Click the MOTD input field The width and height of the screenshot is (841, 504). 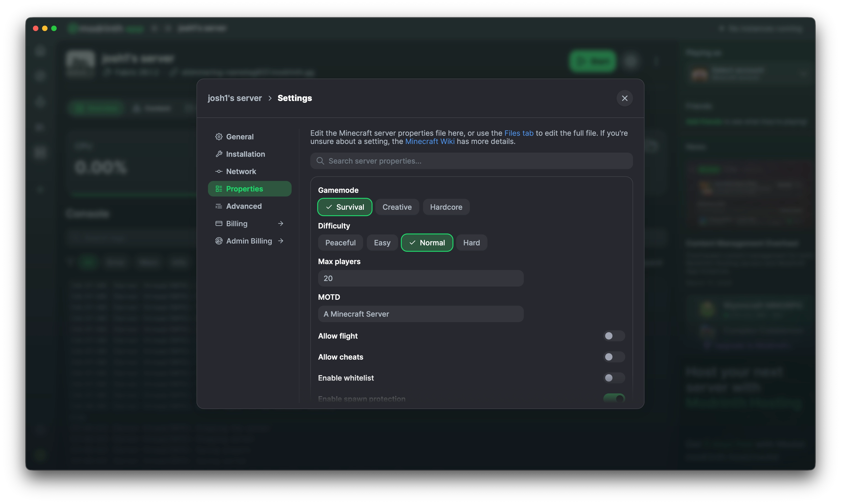coord(421,314)
